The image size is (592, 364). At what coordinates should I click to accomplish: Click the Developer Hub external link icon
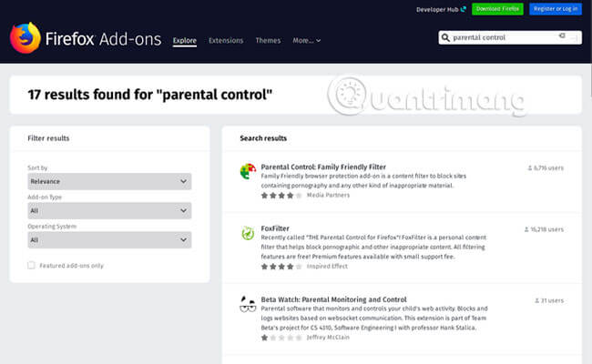click(464, 9)
